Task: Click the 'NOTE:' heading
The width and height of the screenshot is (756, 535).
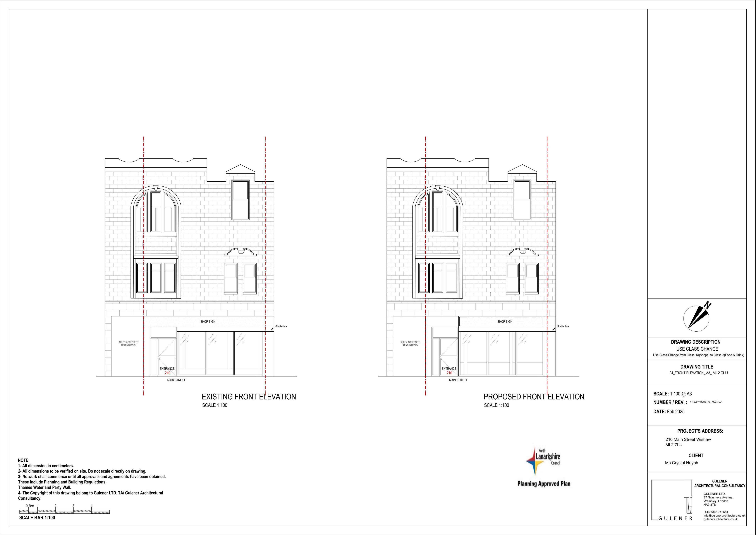Action: tap(24, 461)
